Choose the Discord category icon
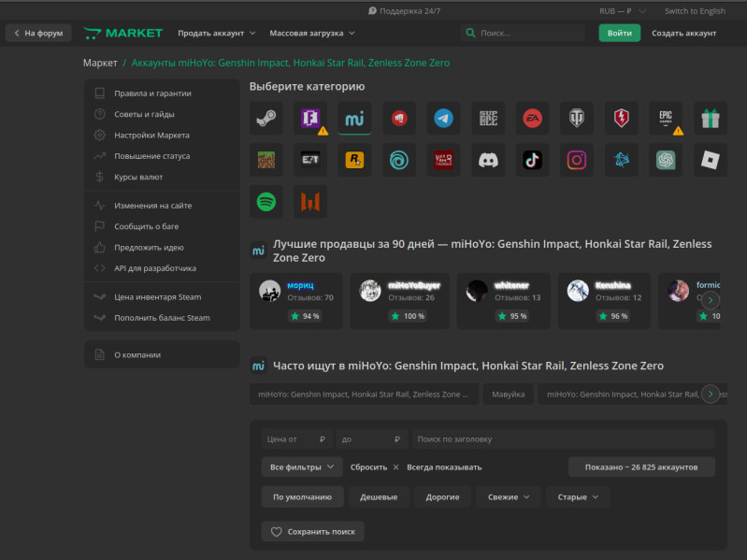Viewport: 747px width, 560px height. click(488, 160)
